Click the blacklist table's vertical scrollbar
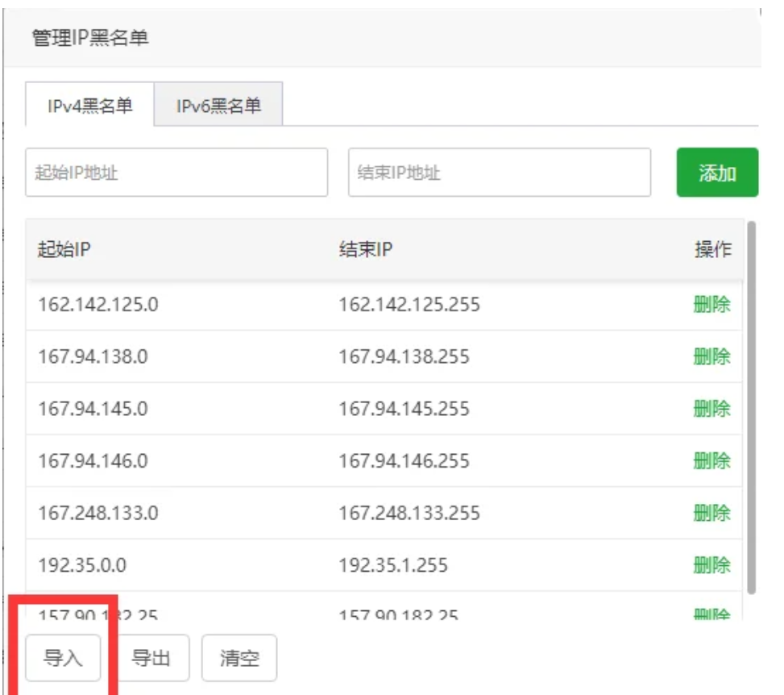This screenshot has height=695, width=784. (751, 403)
